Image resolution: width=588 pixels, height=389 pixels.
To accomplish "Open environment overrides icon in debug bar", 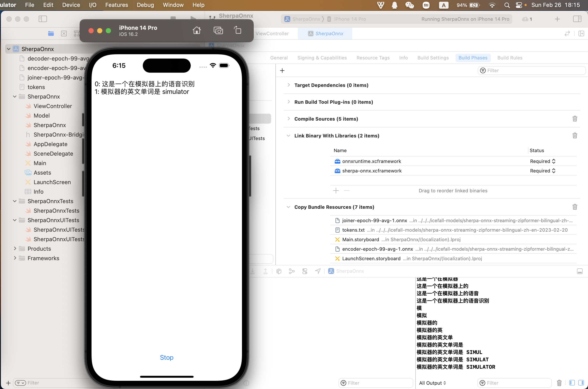I will point(305,271).
